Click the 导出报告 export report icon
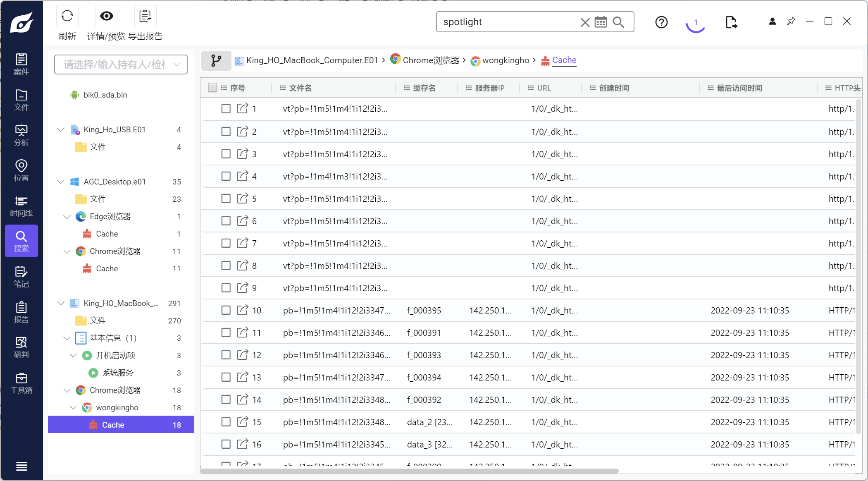This screenshot has height=481, width=868. [x=145, y=16]
